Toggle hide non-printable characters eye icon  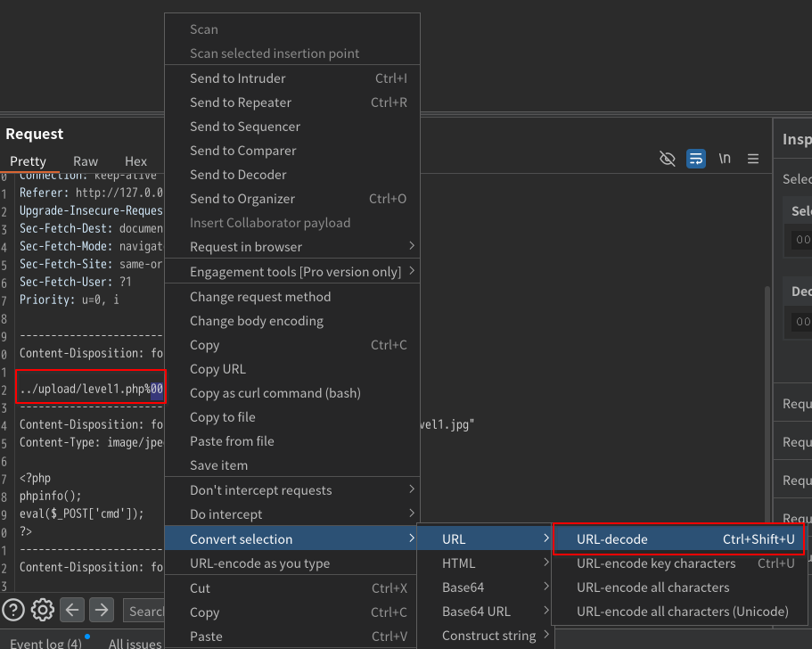pyautogui.click(x=667, y=159)
